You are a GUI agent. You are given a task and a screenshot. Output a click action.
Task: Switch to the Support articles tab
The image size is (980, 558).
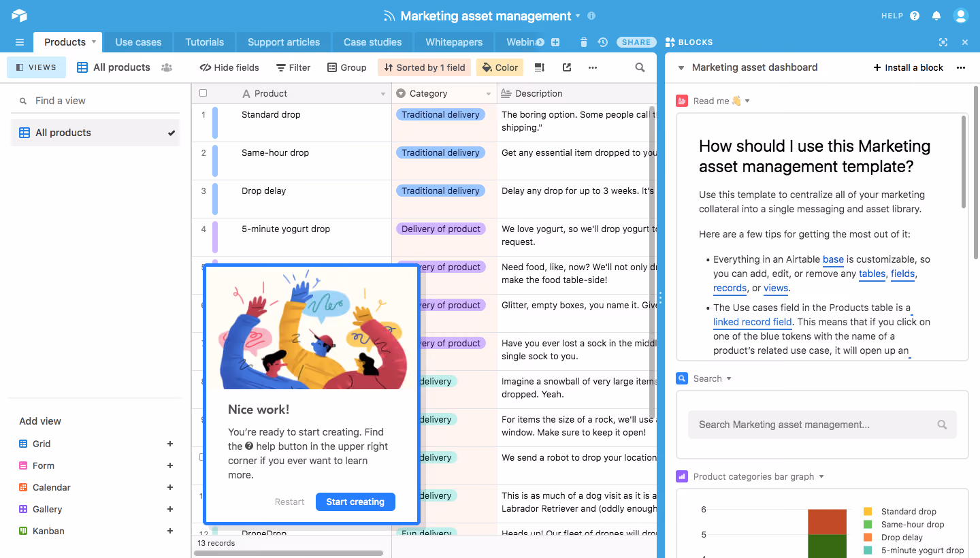(x=284, y=42)
